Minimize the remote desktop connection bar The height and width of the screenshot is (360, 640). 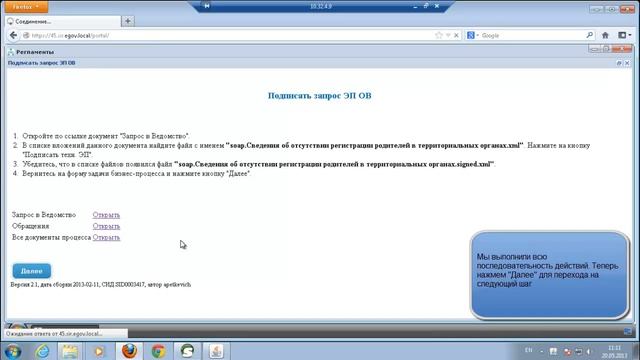(415, 6)
